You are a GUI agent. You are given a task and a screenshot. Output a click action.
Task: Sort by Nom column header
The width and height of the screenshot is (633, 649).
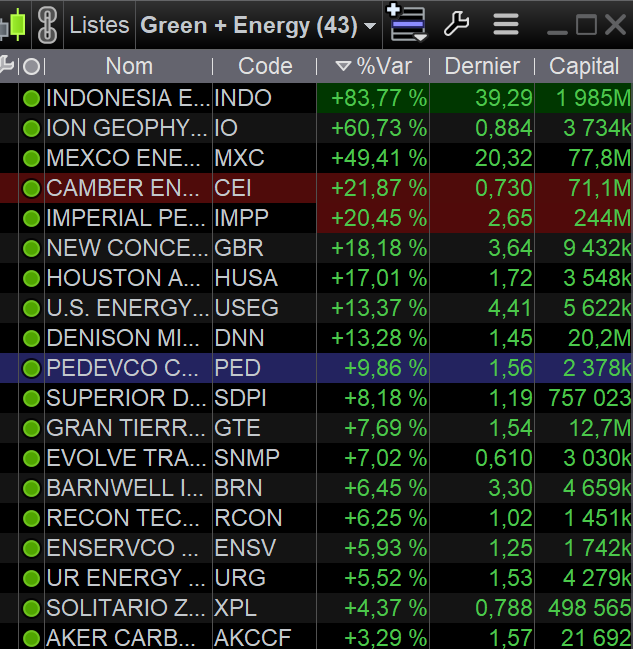(x=129, y=66)
